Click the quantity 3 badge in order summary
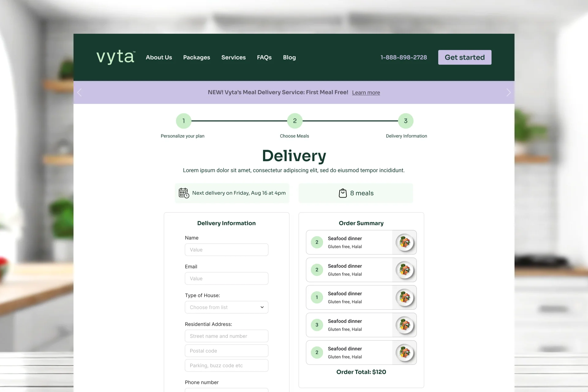This screenshot has width=588, height=392. pyautogui.click(x=317, y=325)
